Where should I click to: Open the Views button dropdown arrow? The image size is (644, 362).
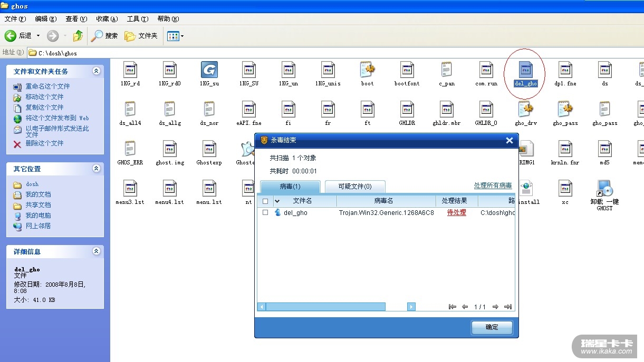[182, 36]
